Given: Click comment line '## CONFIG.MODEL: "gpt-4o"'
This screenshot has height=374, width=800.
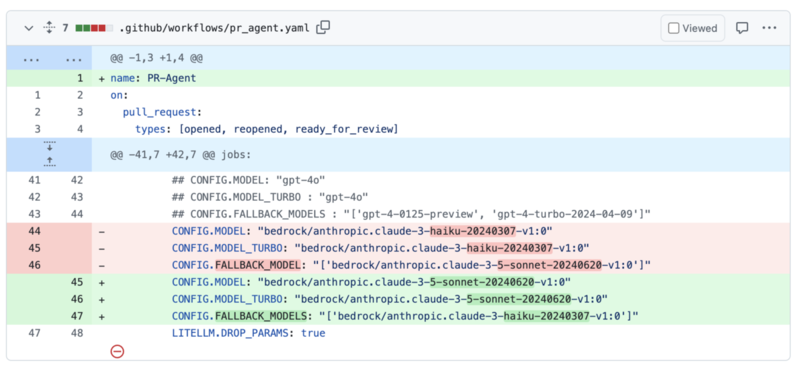Looking at the screenshot, I should pyautogui.click(x=248, y=180).
